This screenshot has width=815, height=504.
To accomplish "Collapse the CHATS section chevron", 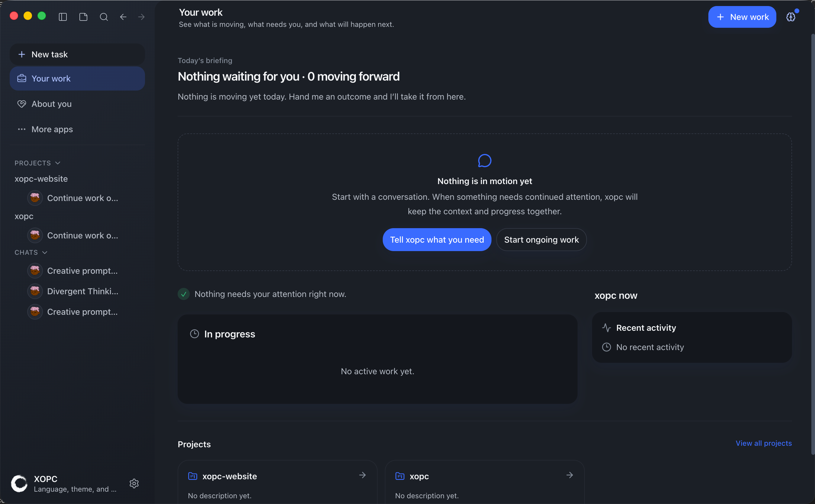I will (x=45, y=252).
